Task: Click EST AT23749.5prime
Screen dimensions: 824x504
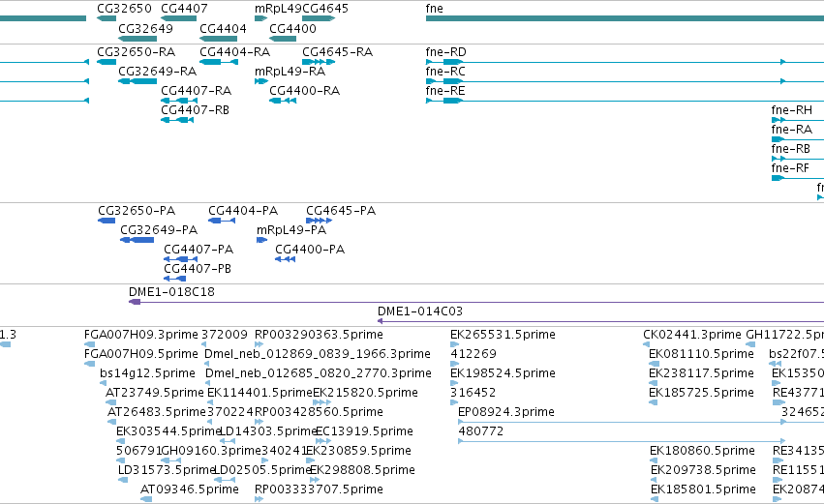Action: tap(155, 393)
